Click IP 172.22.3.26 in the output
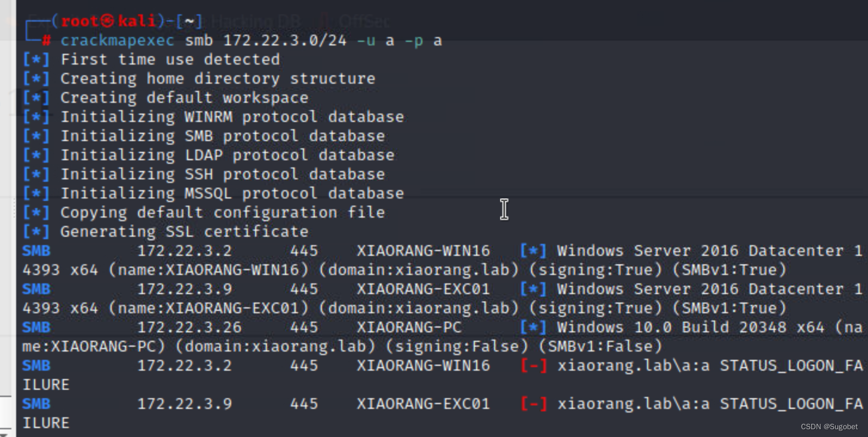This screenshot has width=868, height=437. tap(189, 328)
